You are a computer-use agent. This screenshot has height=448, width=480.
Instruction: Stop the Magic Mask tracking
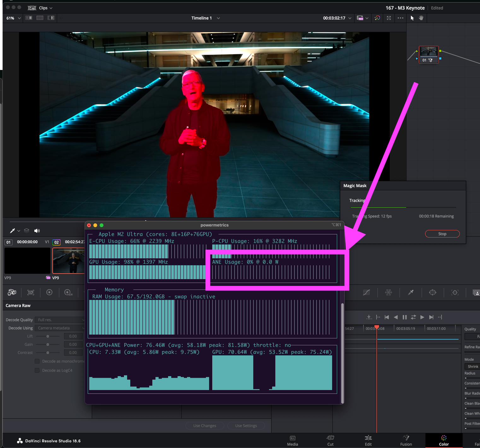tap(442, 234)
